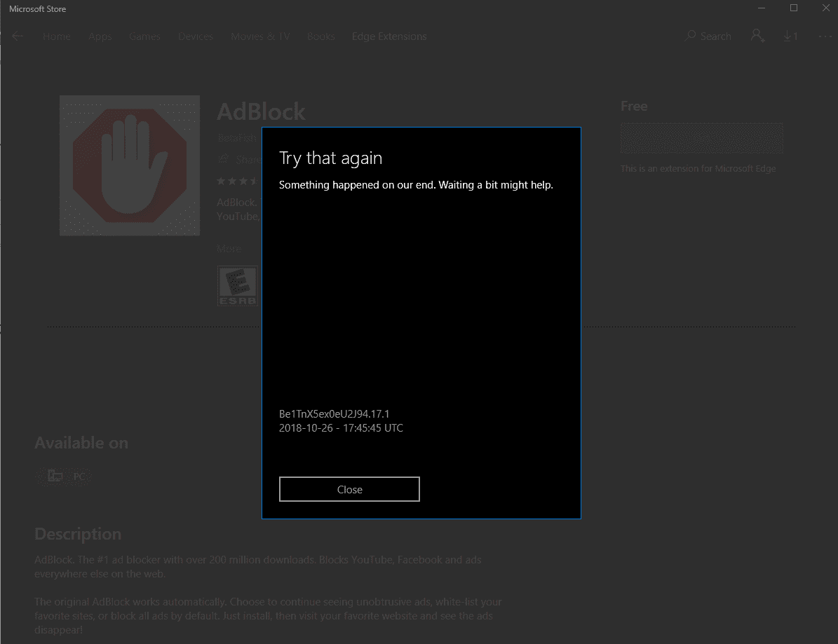Maximize the Microsoft Store window
This screenshot has width=838, height=644.
(794, 8)
